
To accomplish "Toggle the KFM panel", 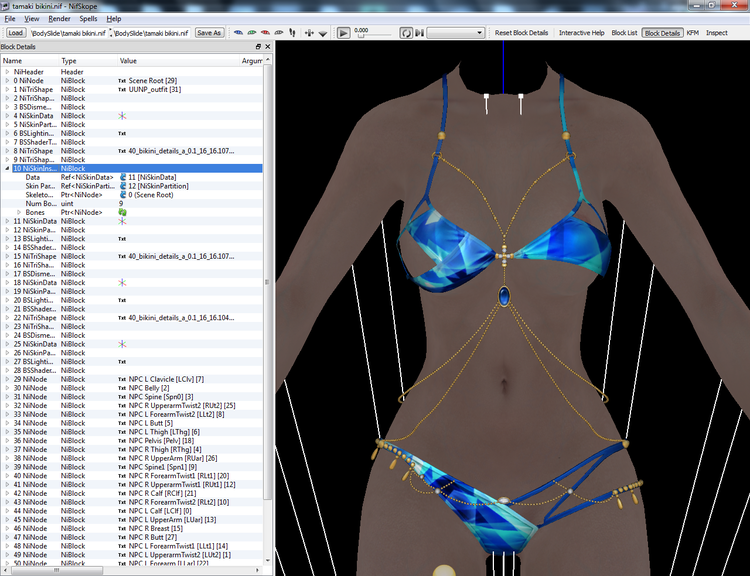I will click(693, 33).
